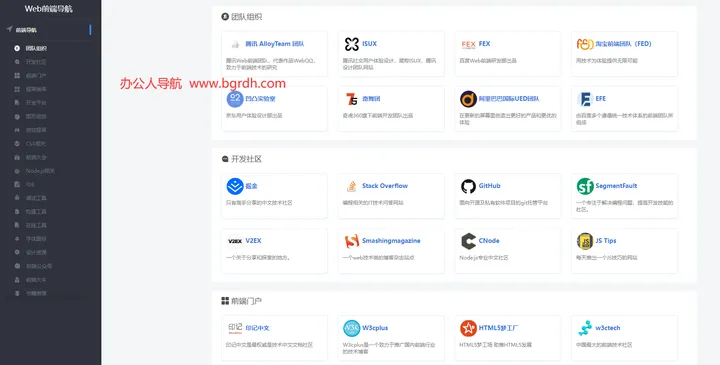Open the V2EX title link
This screenshot has width=720, height=365.
point(253,241)
